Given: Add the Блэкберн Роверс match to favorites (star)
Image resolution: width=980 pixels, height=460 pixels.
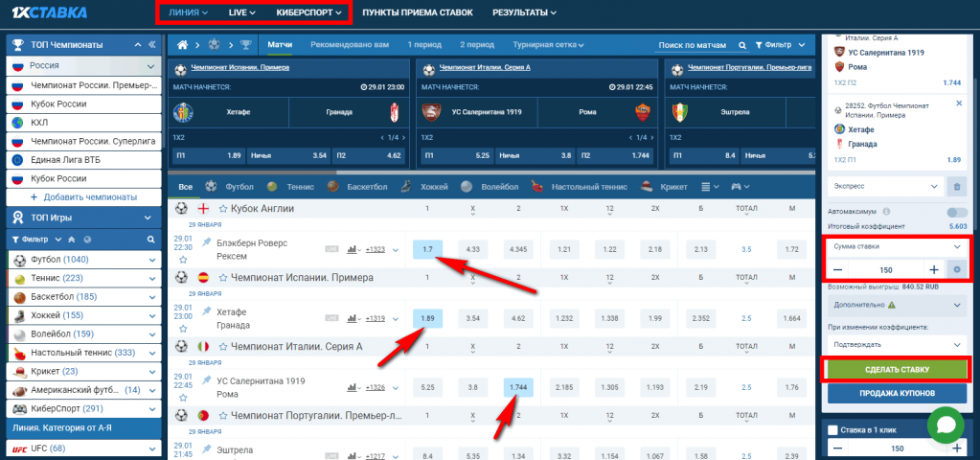Looking at the screenshot, I should coord(183,259).
